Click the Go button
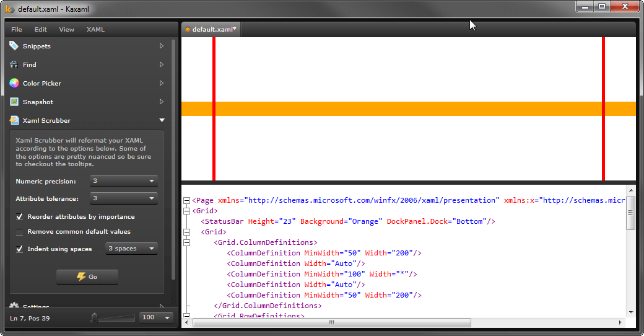The image size is (644, 336). pyautogui.click(x=87, y=276)
